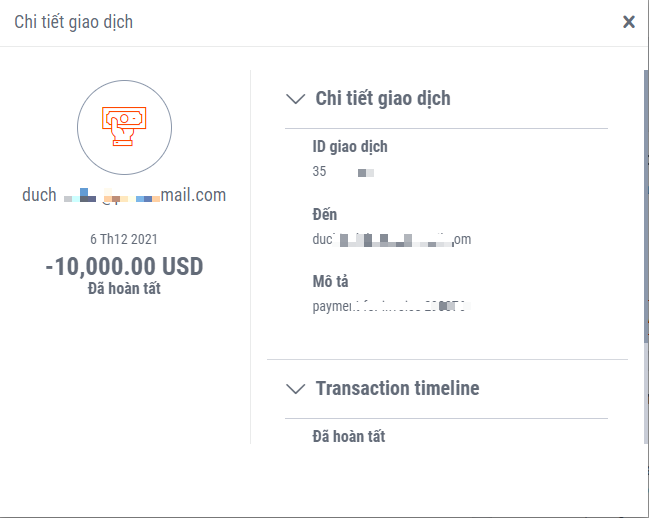Image resolution: width=649 pixels, height=518 pixels.
Task: Click the Transaction timeline section heading
Action: (397, 388)
